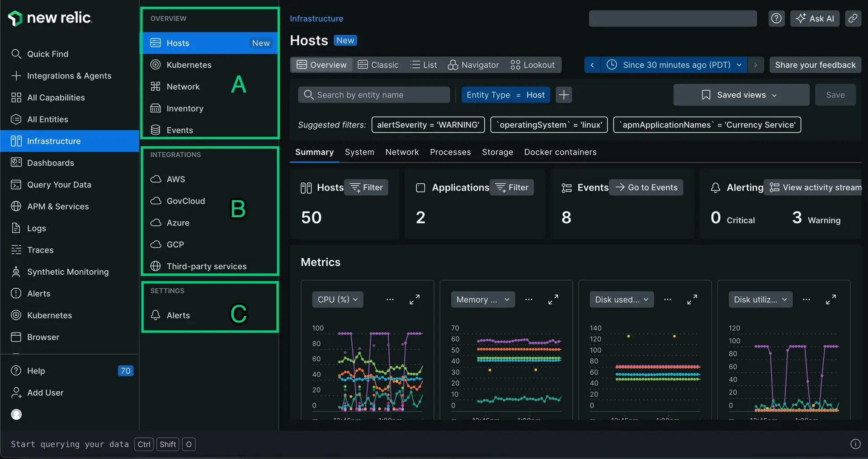Copy permalink using the link icon

[853, 19]
